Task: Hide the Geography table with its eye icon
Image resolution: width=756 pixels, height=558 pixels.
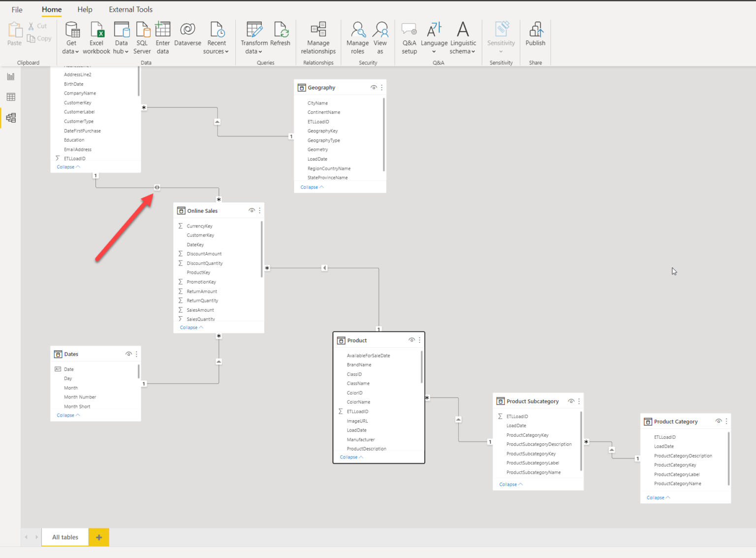Action: pyautogui.click(x=374, y=87)
